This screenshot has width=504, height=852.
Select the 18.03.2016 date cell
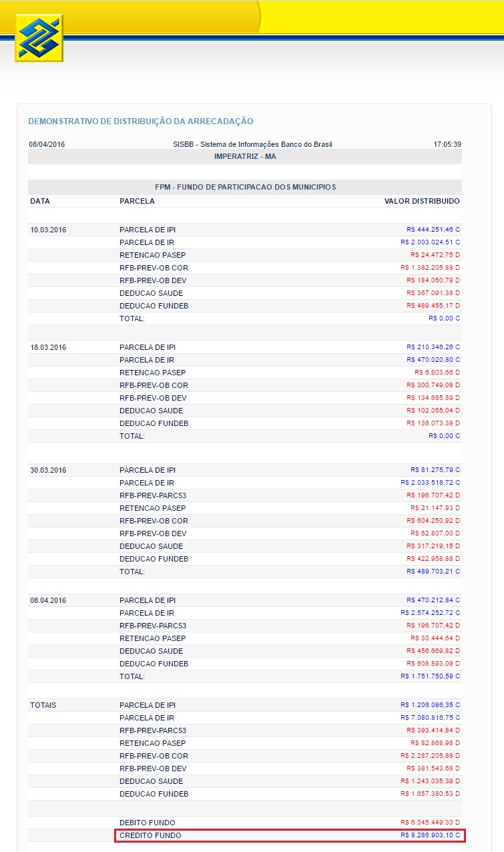click(48, 347)
